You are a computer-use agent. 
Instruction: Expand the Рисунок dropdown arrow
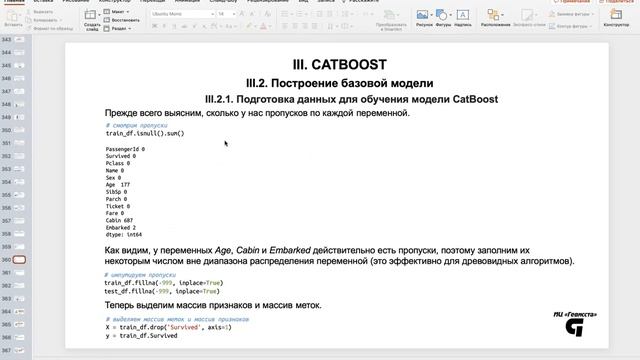point(431,15)
